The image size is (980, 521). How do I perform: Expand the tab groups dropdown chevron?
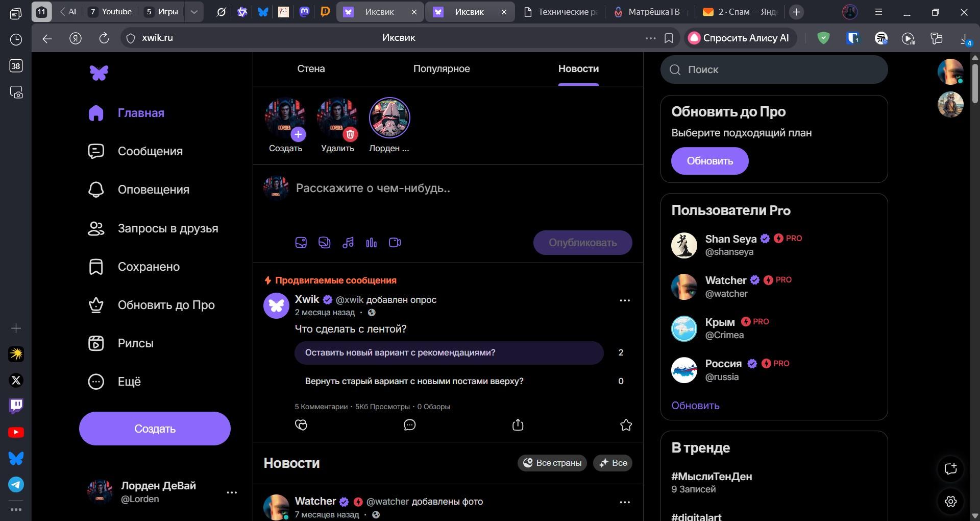pos(194,12)
